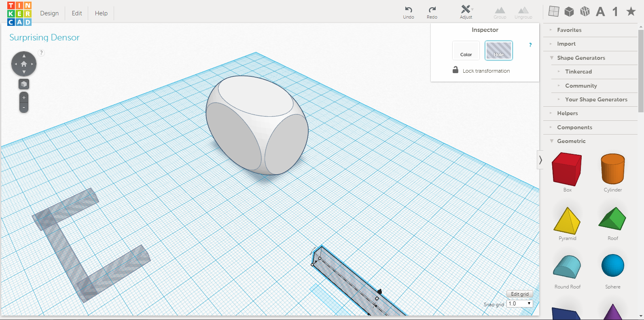Set selected shape as Hole
This screenshot has width=644, height=320.
(499, 51)
